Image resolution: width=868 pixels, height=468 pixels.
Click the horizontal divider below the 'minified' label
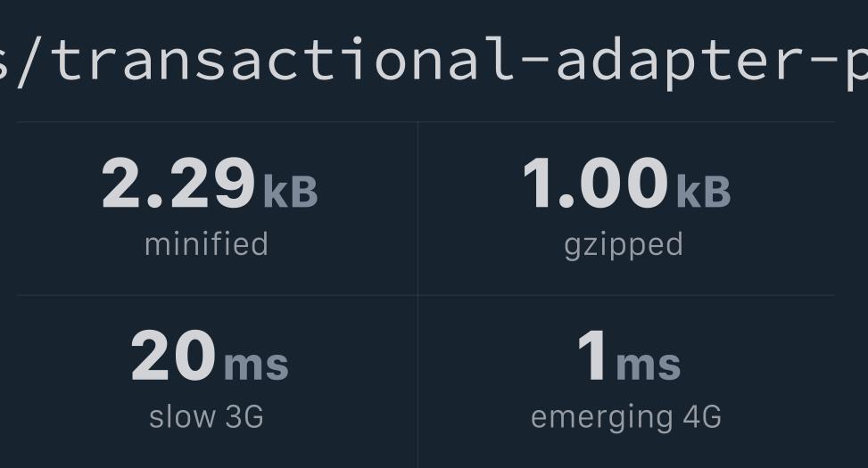click(x=217, y=295)
